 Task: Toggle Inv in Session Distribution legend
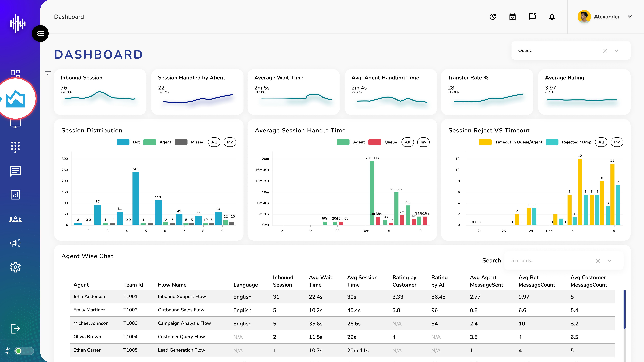pos(230,142)
